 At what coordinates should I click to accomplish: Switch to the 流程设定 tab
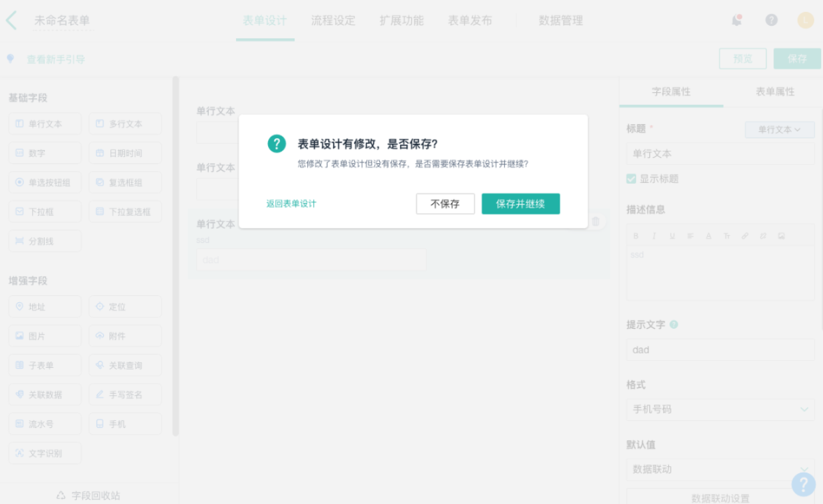pos(333,20)
